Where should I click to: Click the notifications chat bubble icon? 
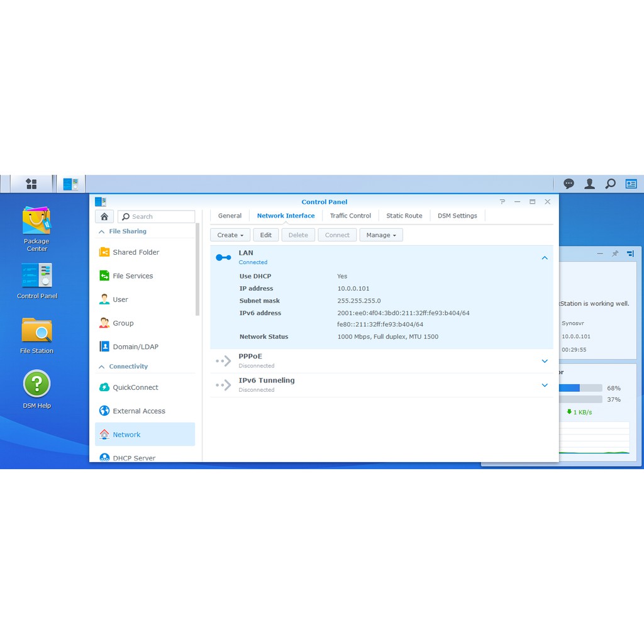pos(569,184)
